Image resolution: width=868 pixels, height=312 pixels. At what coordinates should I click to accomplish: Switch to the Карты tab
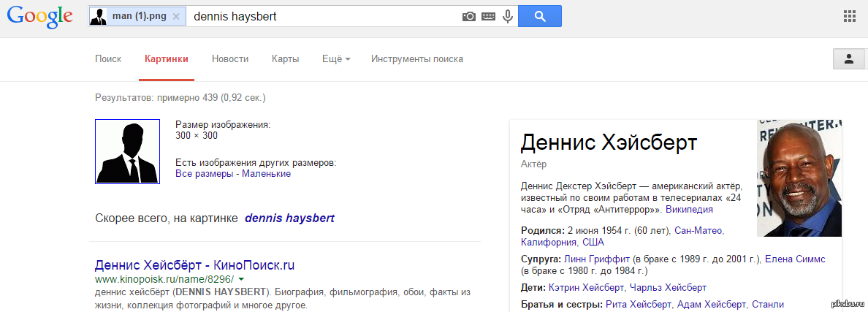click(285, 59)
